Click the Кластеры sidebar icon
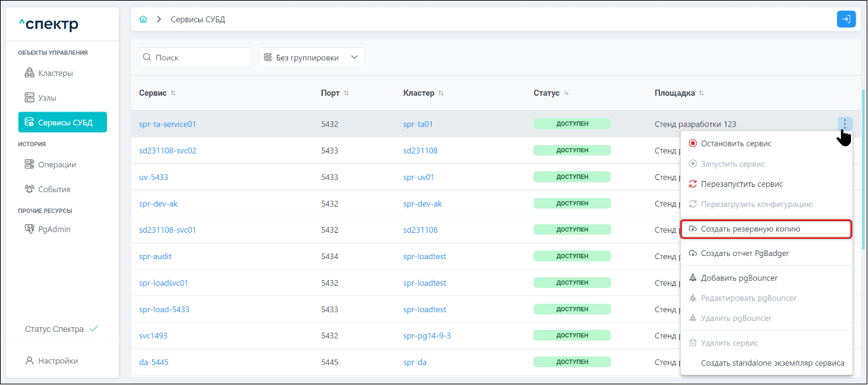Image resolution: width=868 pixels, height=385 pixels. point(29,73)
